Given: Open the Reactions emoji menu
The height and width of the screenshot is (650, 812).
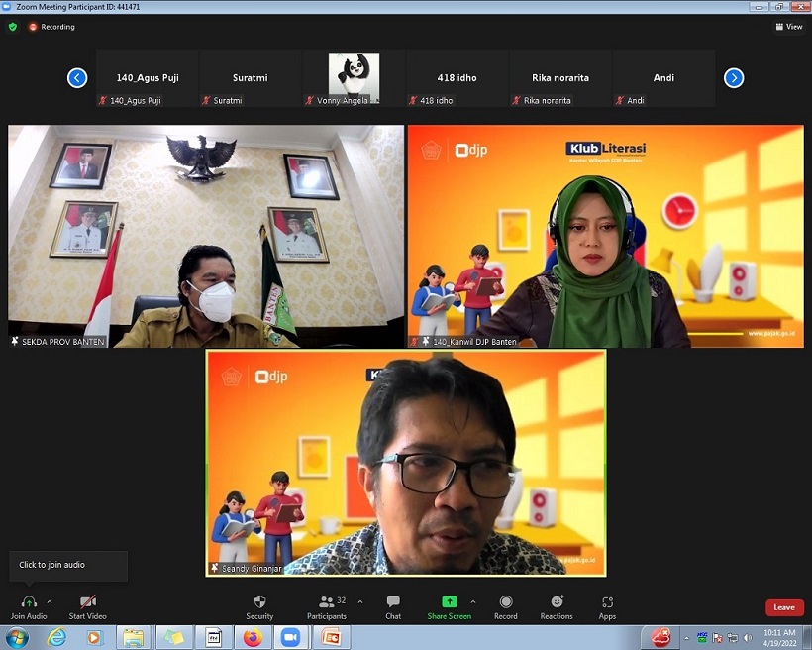Looking at the screenshot, I should (557, 602).
